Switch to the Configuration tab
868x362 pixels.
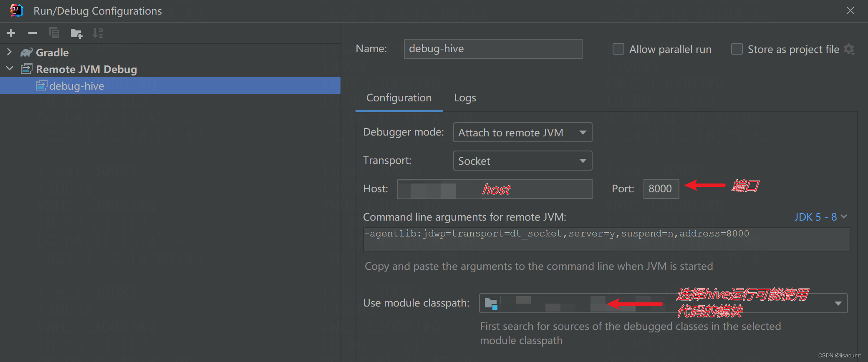pos(399,98)
